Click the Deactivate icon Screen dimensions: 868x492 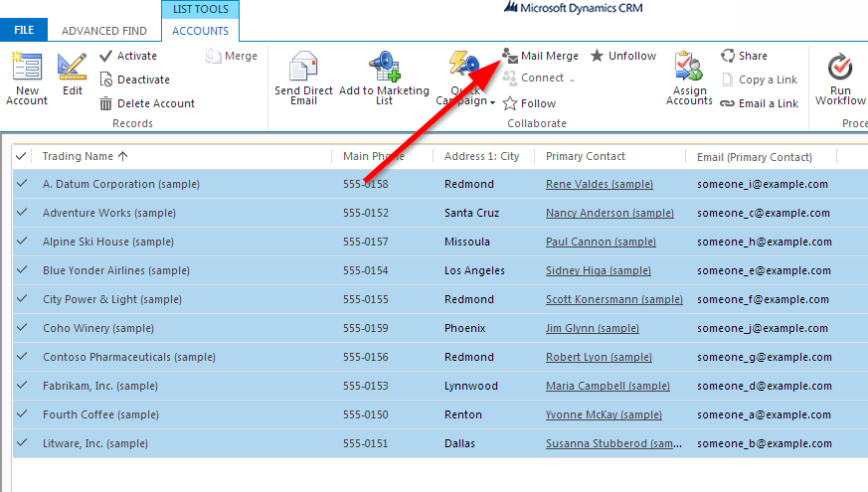point(105,80)
